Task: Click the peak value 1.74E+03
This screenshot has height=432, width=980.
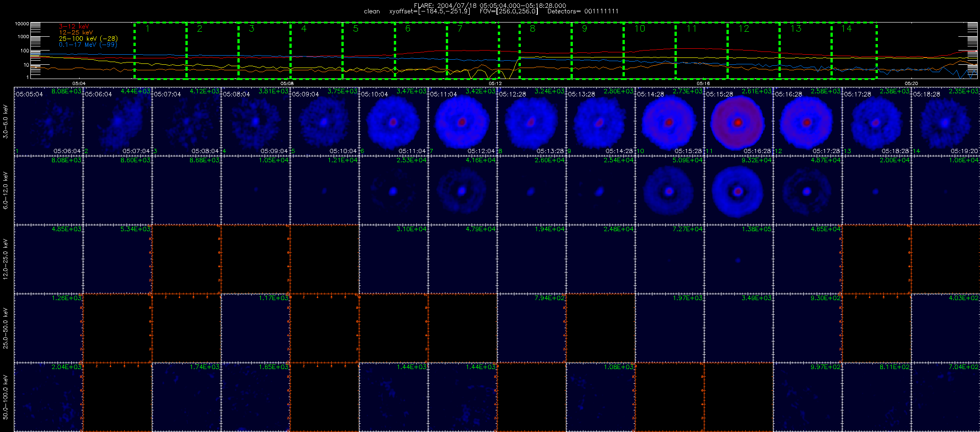Action: coord(204,367)
